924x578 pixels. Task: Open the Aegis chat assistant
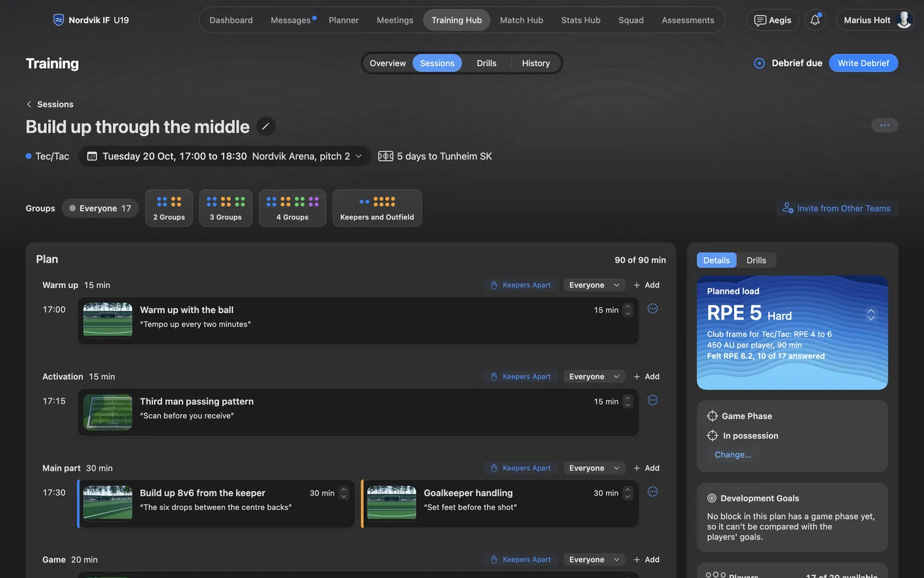pyautogui.click(x=773, y=20)
